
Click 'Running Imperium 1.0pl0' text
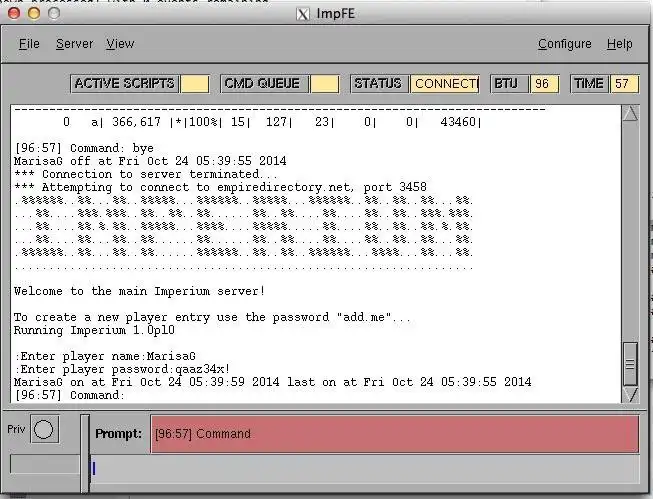point(95,330)
